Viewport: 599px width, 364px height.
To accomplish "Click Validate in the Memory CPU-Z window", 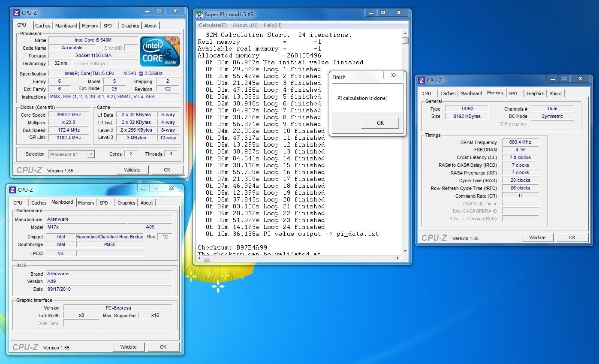I will pos(538,238).
